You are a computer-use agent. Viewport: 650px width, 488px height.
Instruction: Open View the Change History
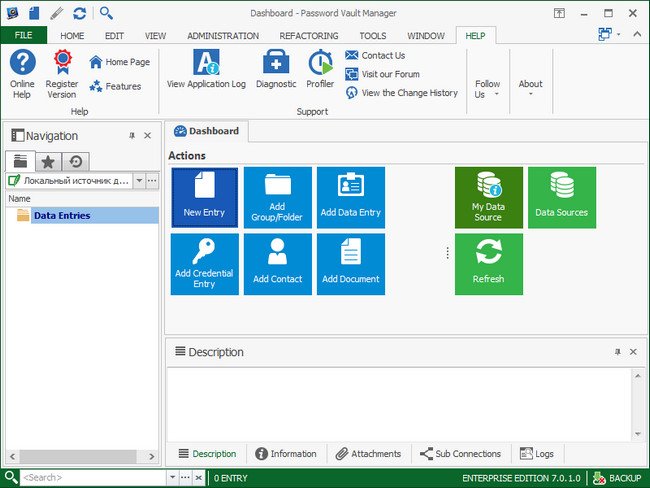pos(401,93)
